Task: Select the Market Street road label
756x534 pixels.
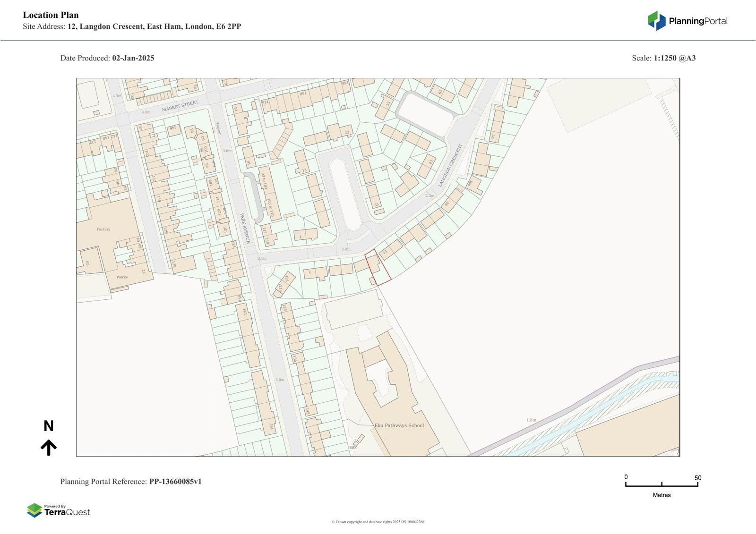Action: pos(180,106)
